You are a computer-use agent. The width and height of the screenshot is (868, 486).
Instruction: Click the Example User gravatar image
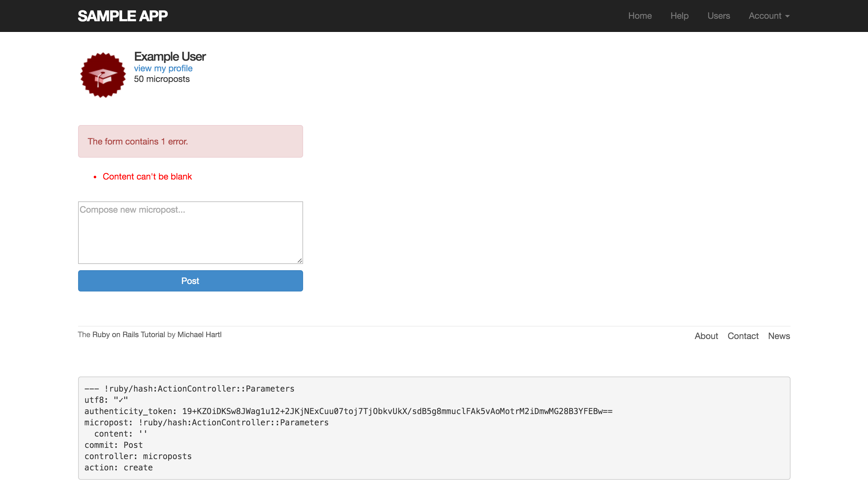pos(103,75)
